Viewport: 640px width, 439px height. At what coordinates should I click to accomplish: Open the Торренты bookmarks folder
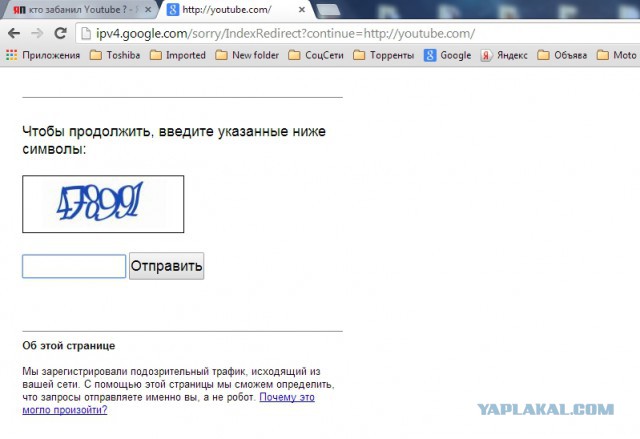coord(383,55)
